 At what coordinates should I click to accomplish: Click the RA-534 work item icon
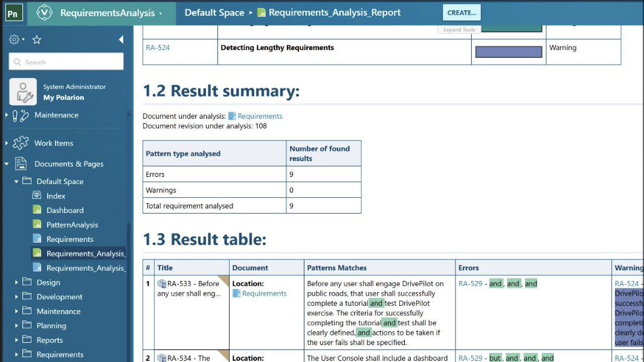(x=162, y=358)
